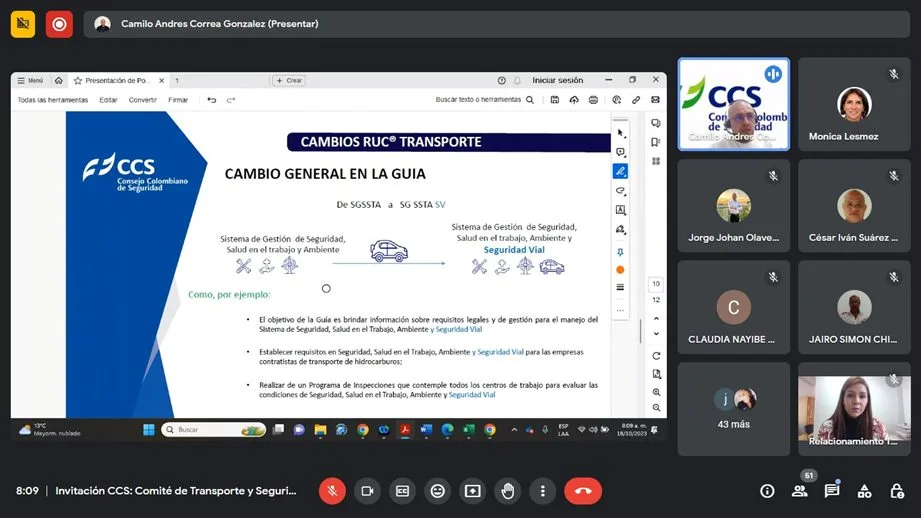Zoom in on the PDF

coord(656,392)
